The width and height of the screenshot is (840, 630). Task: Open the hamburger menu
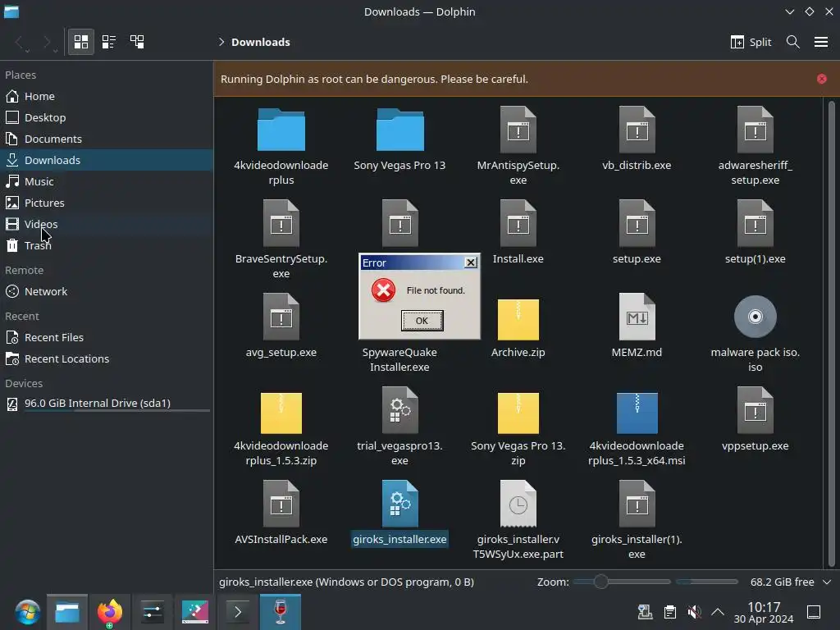click(x=820, y=42)
